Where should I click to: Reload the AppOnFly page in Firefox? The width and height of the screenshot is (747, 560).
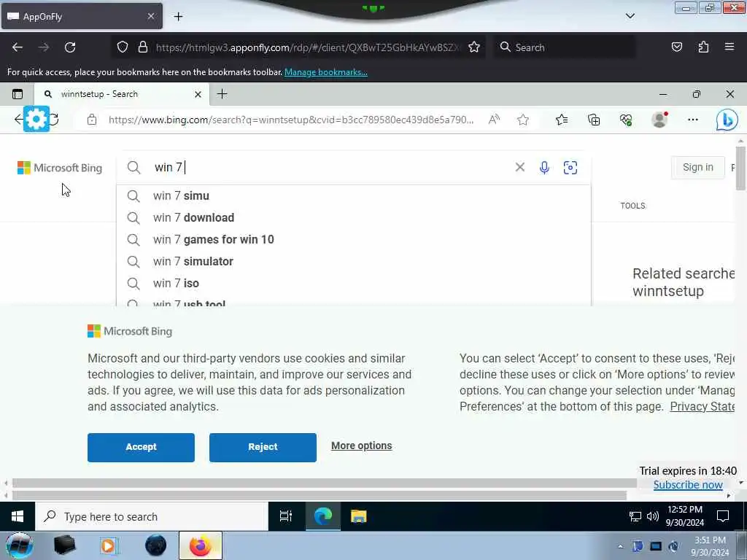tap(70, 47)
